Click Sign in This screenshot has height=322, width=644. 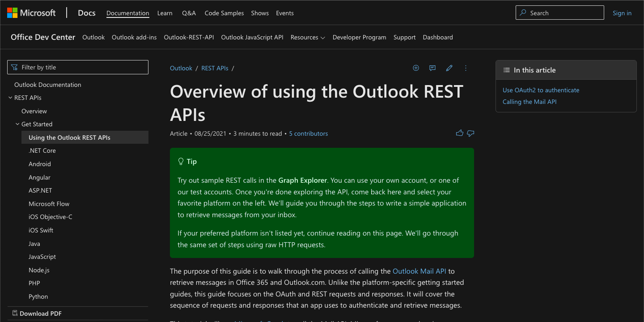(x=622, y=13)
